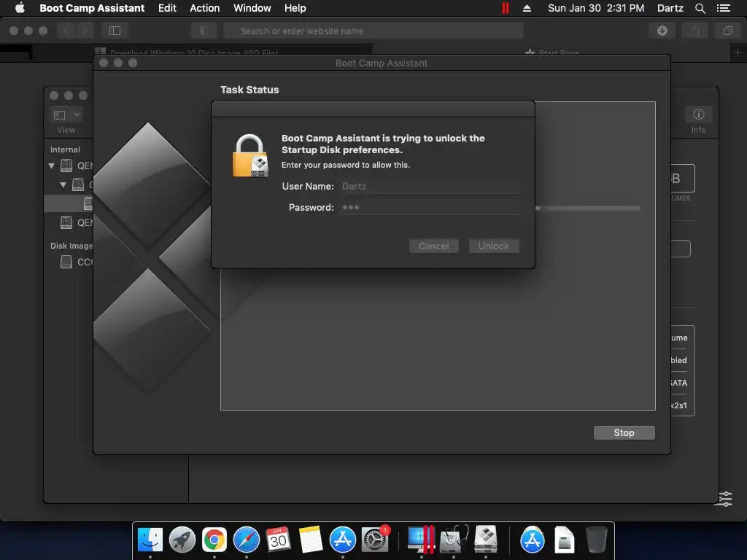Open Disk Utility from the Dock
Viewport: 747px width, 560px height.
[x=454, y=540]
